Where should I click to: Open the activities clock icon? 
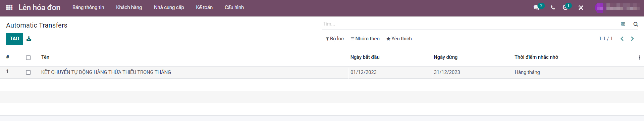565,7
